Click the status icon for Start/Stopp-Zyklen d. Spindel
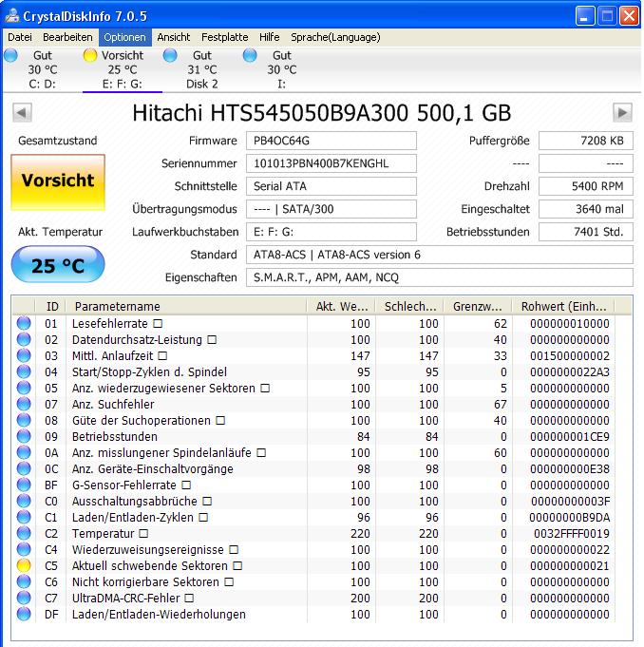This screenshot has width=644, height=647. point(24,371)
